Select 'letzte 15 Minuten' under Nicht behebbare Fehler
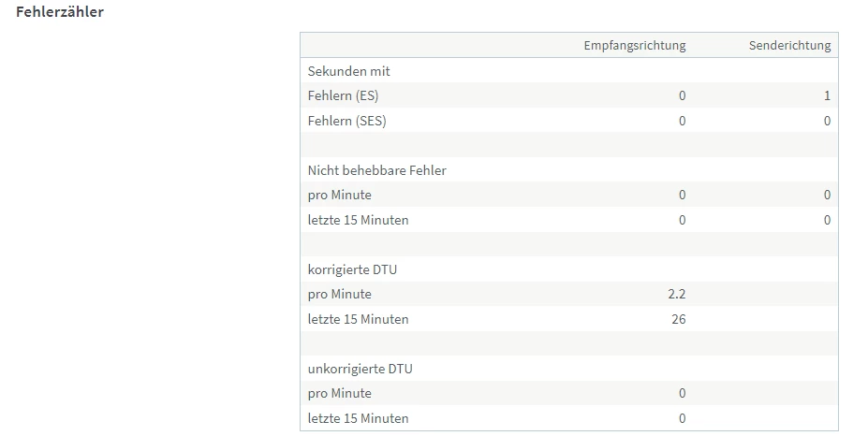This screenshot has height=436, width=868. 358,220
